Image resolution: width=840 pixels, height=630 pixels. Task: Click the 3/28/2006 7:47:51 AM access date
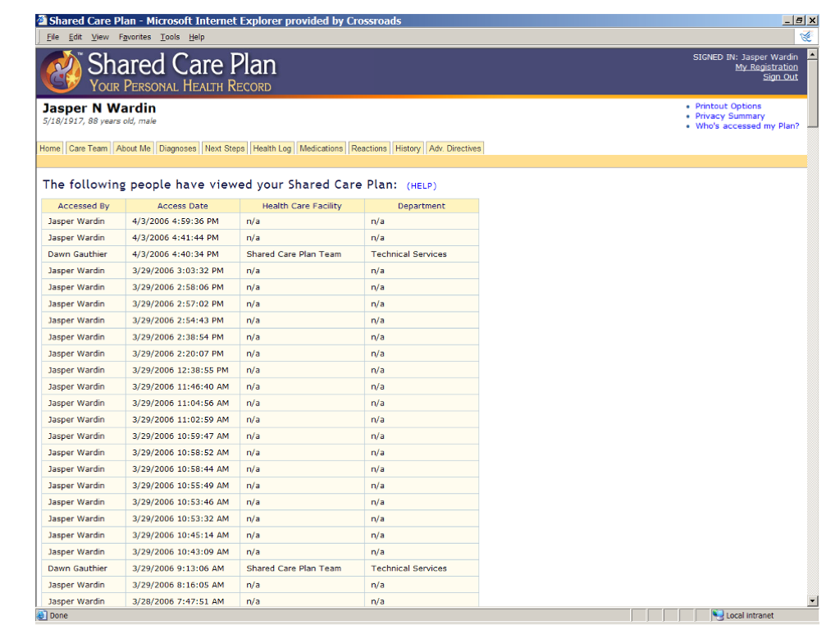(178, 601)
